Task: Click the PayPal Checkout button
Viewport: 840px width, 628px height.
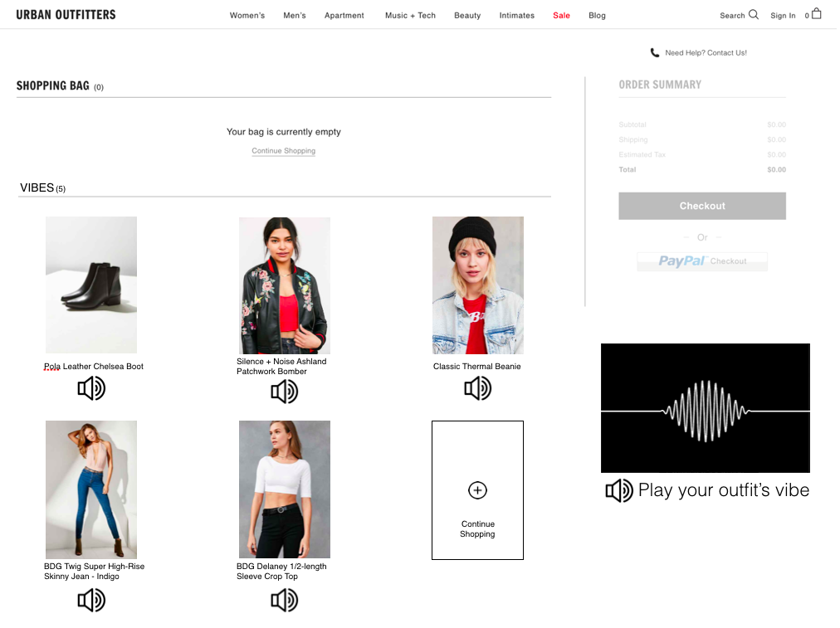Action: [x=702, y=261]
